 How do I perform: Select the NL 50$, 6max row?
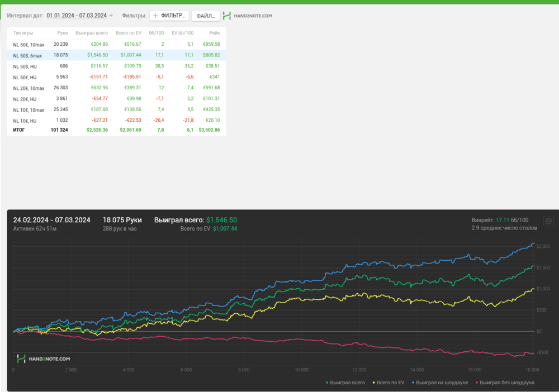pos(117,55)
